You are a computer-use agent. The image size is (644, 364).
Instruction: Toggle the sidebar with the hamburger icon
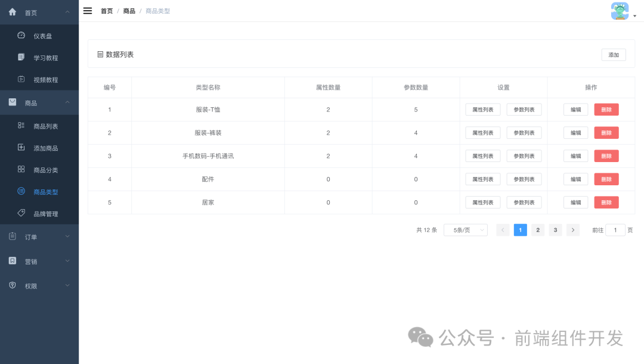point(87,10)
